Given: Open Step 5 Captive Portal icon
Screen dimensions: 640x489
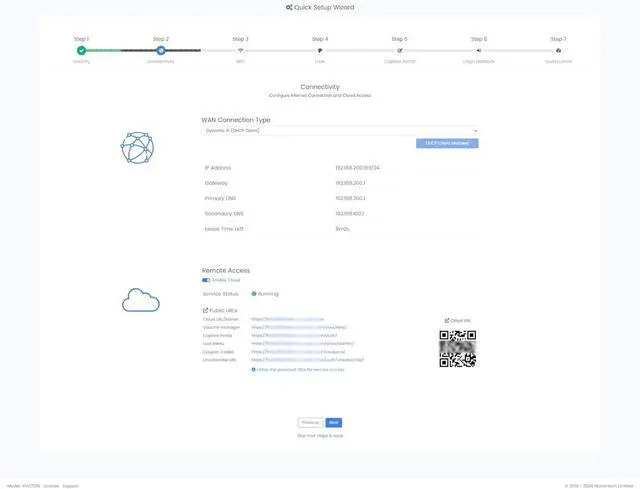Looking at the screenshot, I should pos(400,50).
